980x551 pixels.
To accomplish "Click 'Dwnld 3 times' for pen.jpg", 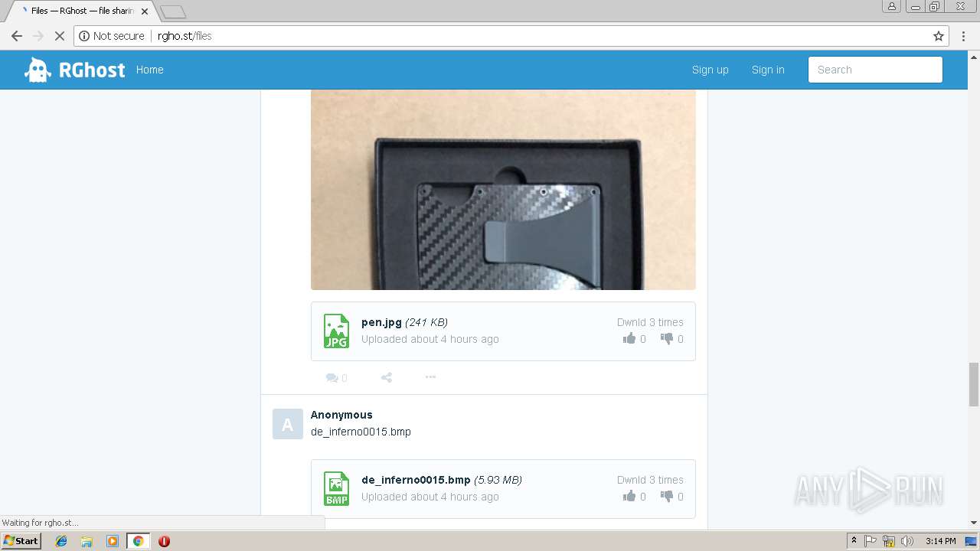I will coord(650,322).
